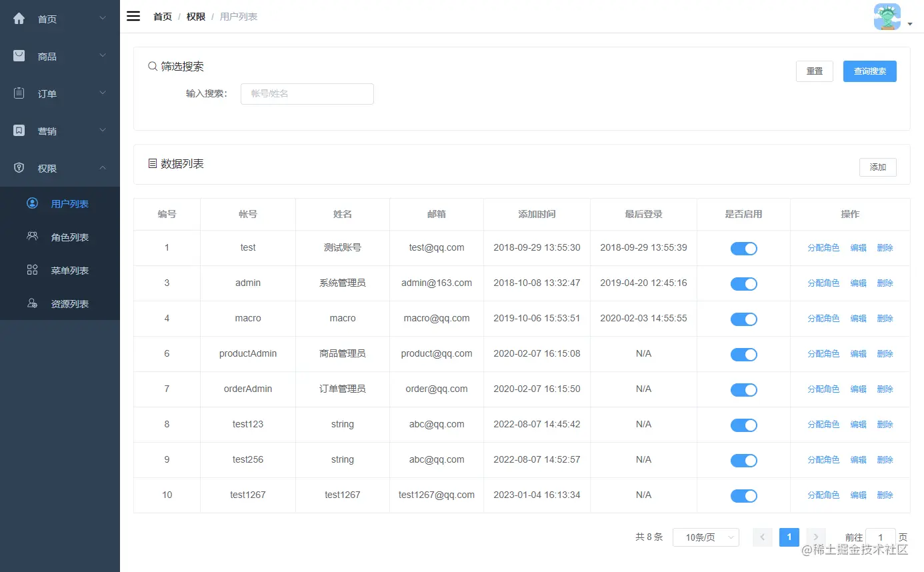The width and height of the screenshot is (924, 572).
Task: Switch off productAdmin enabled toggle
Action: pos(743,355)
